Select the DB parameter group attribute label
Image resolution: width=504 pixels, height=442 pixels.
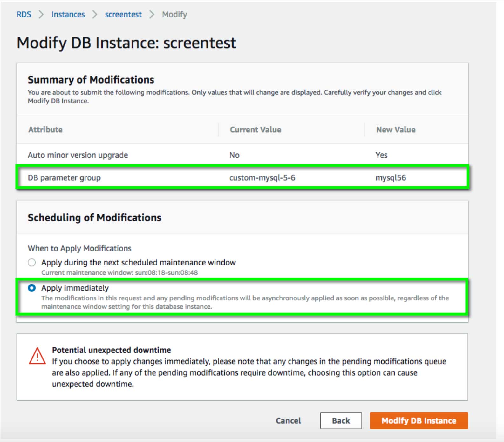(64, 178)
